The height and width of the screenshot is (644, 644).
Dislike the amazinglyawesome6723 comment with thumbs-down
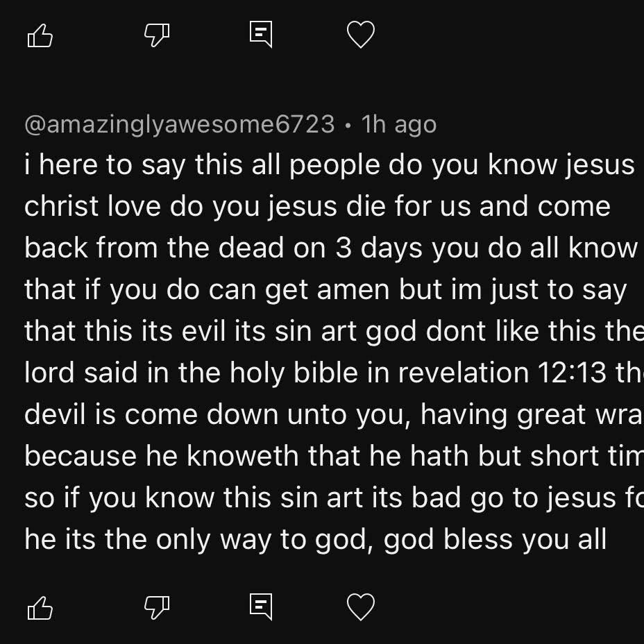[x=157, y=607]
